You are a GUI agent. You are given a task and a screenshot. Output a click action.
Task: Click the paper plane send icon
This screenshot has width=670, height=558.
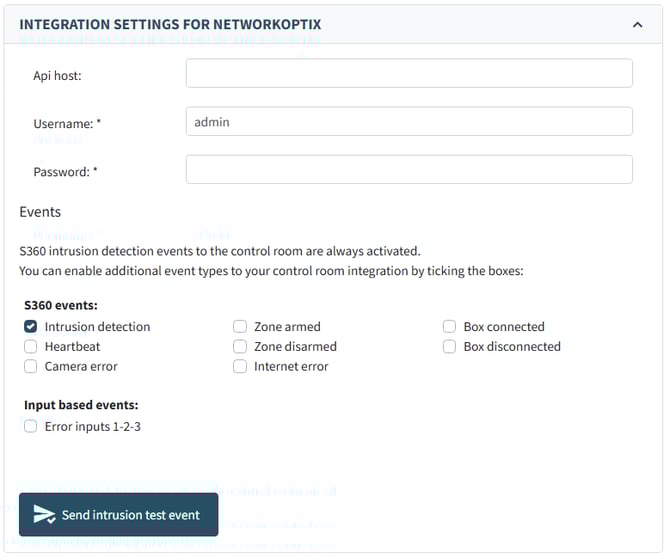tap(44, 515)
